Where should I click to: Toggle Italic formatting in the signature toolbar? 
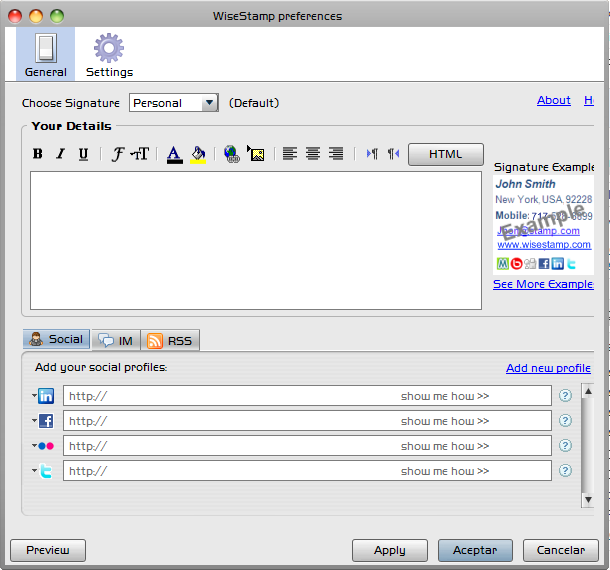click(60, 154)
